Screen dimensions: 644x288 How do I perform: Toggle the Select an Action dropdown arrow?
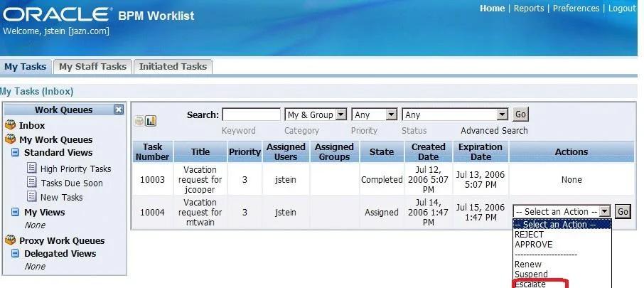coord(605,212)
